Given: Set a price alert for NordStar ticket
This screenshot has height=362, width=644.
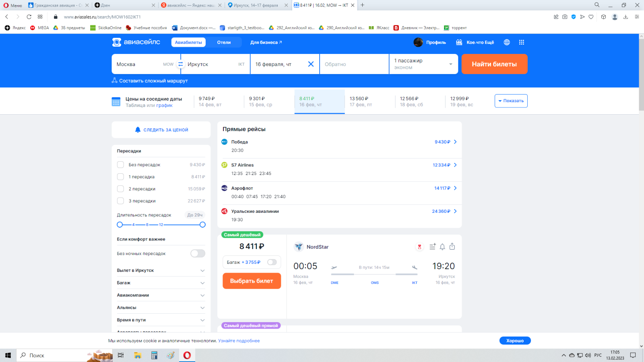Looking at the screenshot, I should click(442, 247).
